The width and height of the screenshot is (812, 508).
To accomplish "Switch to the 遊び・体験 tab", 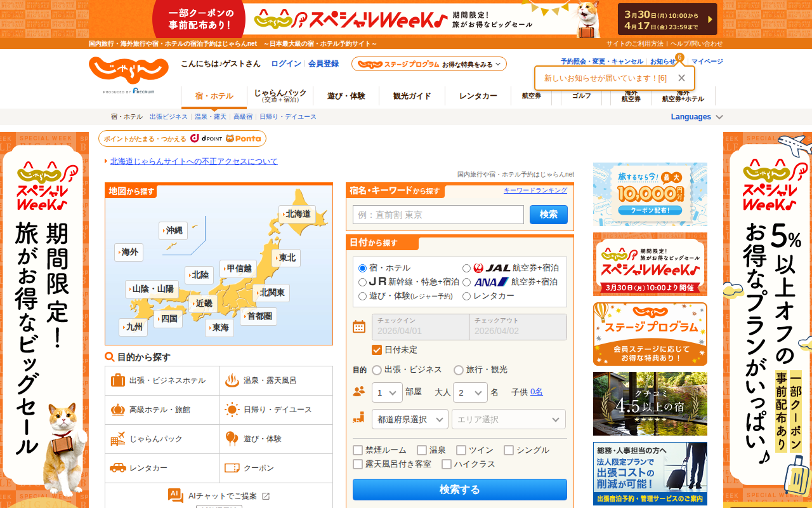I will coord(346,96).
